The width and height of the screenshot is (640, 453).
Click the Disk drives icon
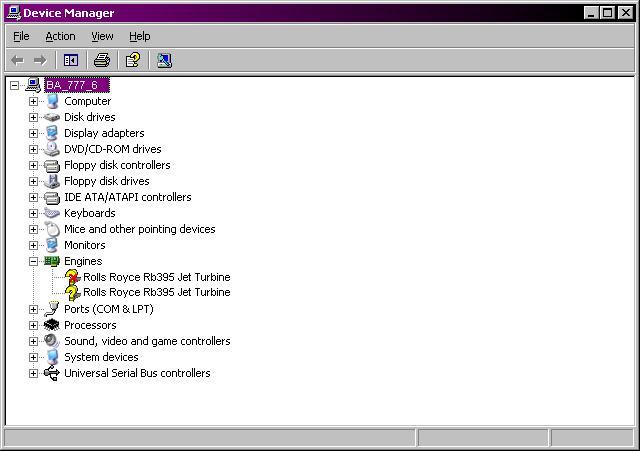(x=52, y=118)
